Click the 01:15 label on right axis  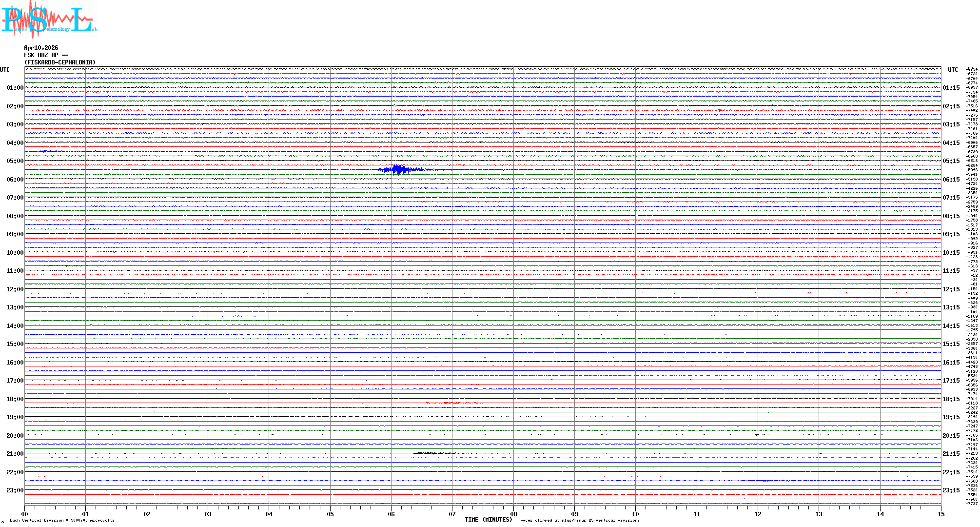pyautogui.click(x=951, y=88)
